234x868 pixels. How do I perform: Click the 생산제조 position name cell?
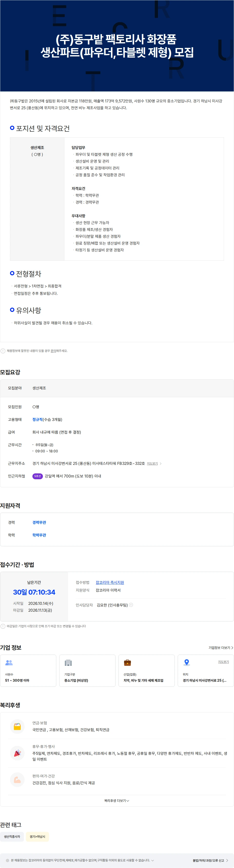pyautogui.click(x=37, y=147)
